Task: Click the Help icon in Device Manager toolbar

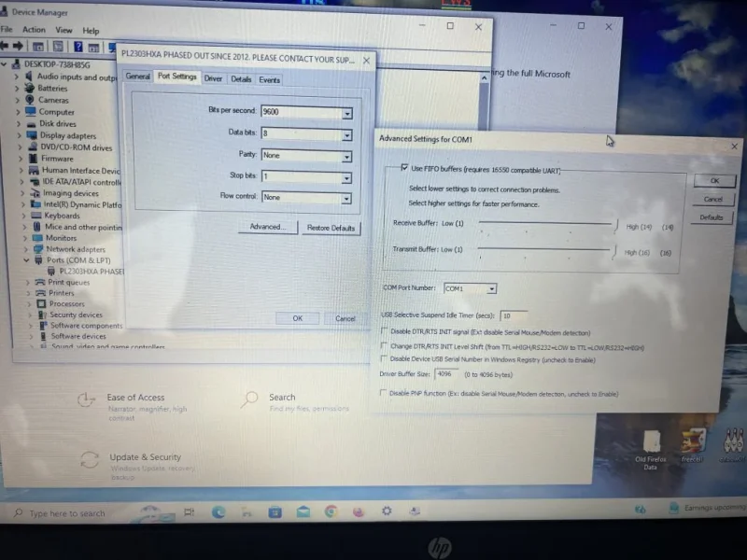Action: click(x=78, y=47)
